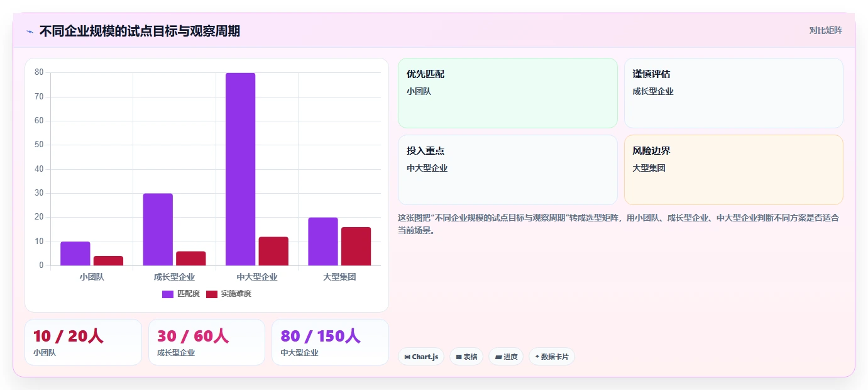Click the 小团队 x-axis label in chart
The width and height of the screenshot is (868, 390).
pyautogui.click(x=92, y=277)
